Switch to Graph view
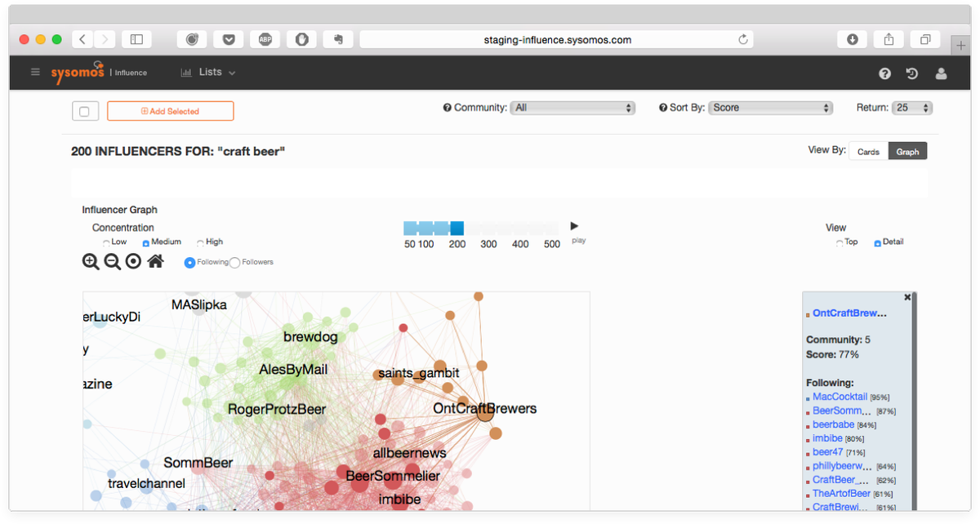Image resolution: width=980 pixels, height=524 pixels. [x=907, y=151]
